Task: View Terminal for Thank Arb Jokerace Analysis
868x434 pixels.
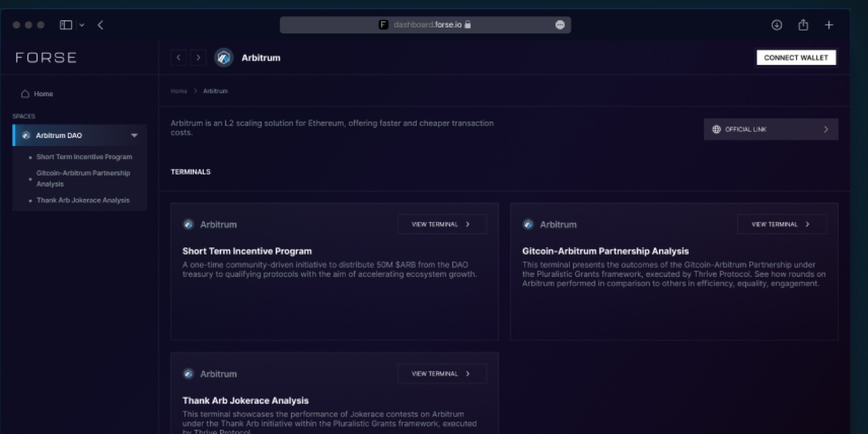Action: pos(442,374)
